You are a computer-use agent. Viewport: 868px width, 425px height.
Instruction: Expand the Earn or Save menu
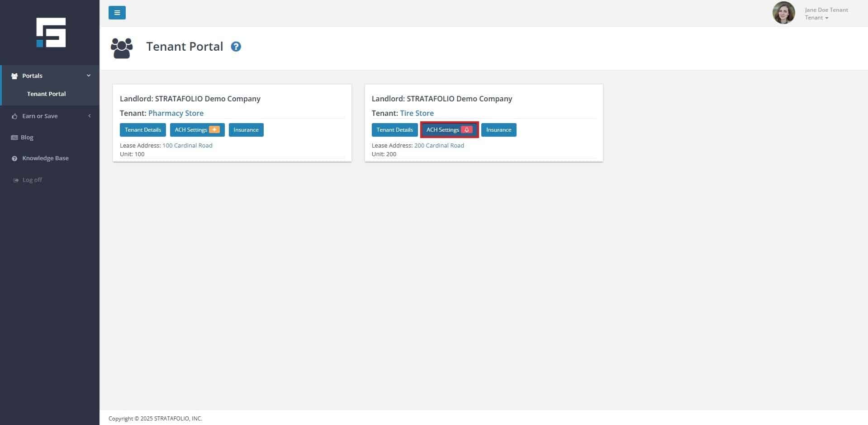[x=40, y=116]
